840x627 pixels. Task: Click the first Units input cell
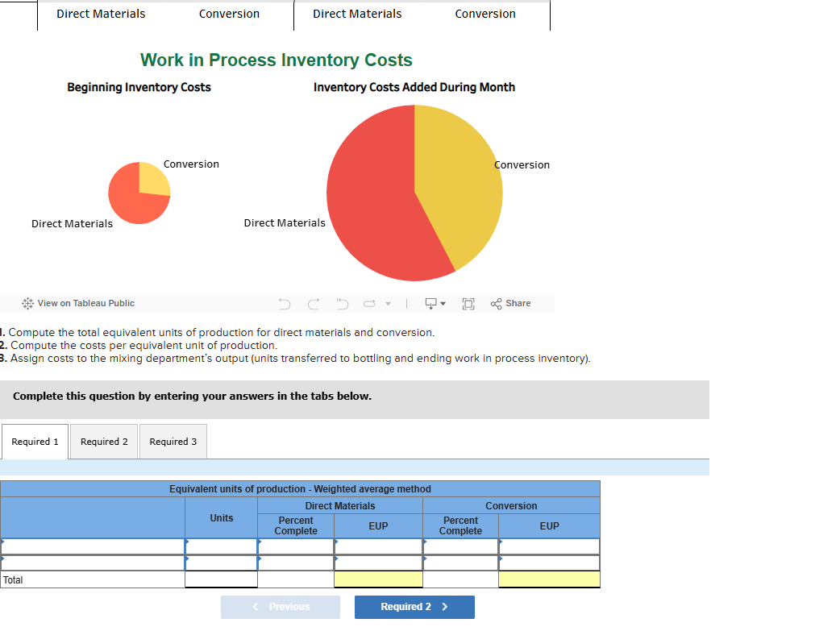click(221, 546)
